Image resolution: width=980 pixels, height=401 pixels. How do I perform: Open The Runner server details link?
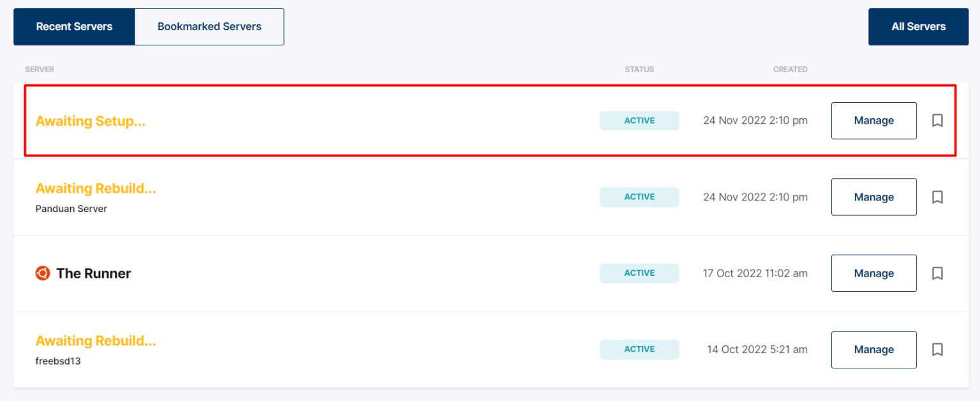94,273
